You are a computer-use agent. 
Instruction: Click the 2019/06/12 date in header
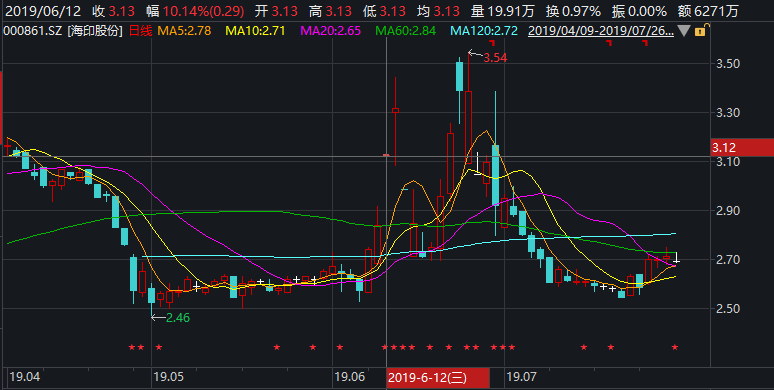pos(42,11)
